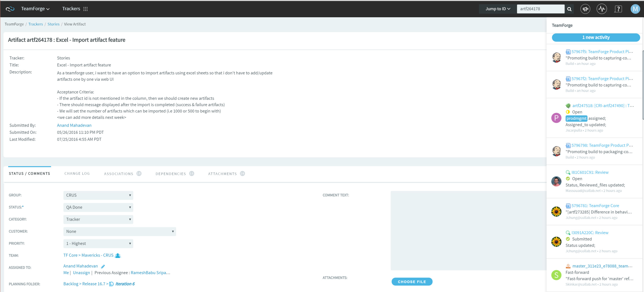Open the Group CRUS dropdown
Screen dimensions: 644x292
[98, 195]
